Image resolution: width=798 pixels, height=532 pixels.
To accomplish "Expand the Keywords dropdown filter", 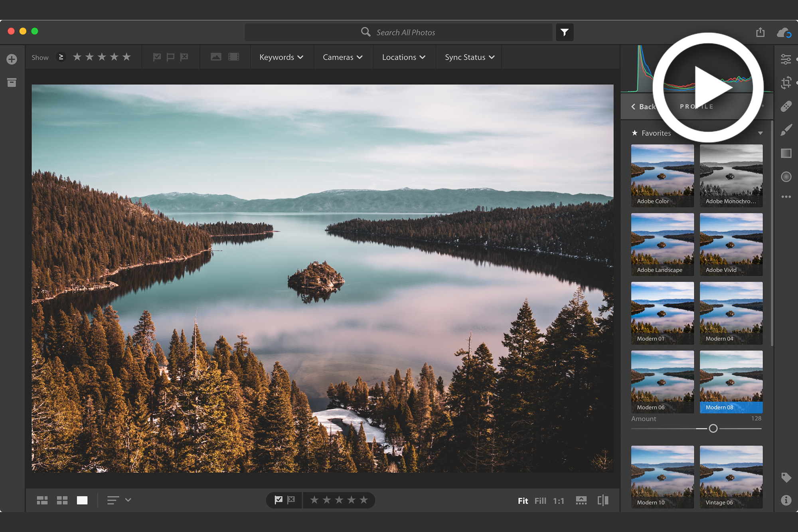I will point(280,57).
